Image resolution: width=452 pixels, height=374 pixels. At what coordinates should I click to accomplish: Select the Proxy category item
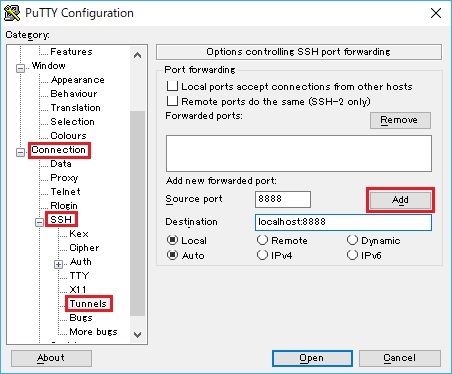(x=64, y=178)
